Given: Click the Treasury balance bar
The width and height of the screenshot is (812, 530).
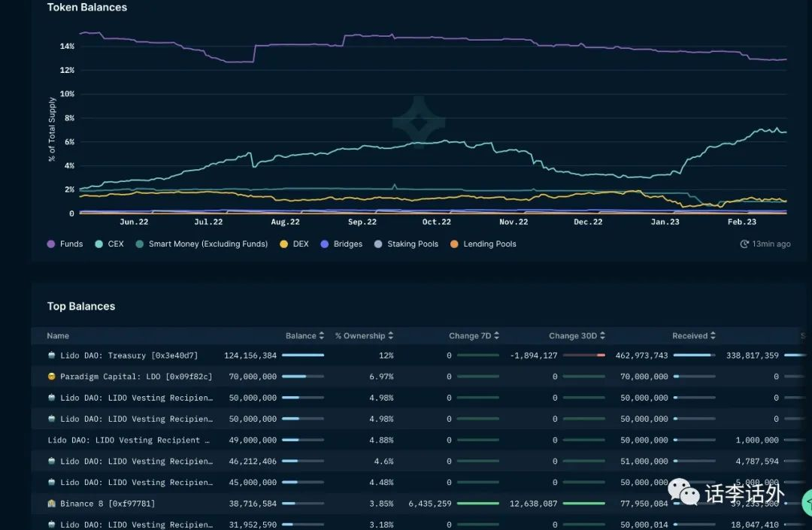Looking at the screenshot, I should 303,355.
